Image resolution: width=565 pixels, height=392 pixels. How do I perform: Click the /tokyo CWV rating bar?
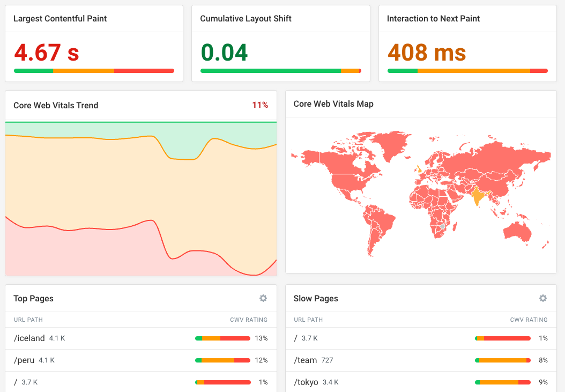[x=503, y=382]
